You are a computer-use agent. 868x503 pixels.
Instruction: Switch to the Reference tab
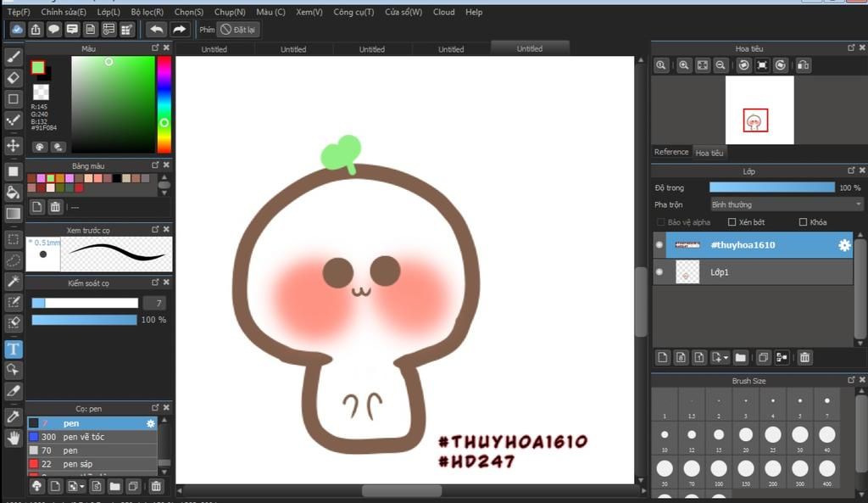pos(671,152)
